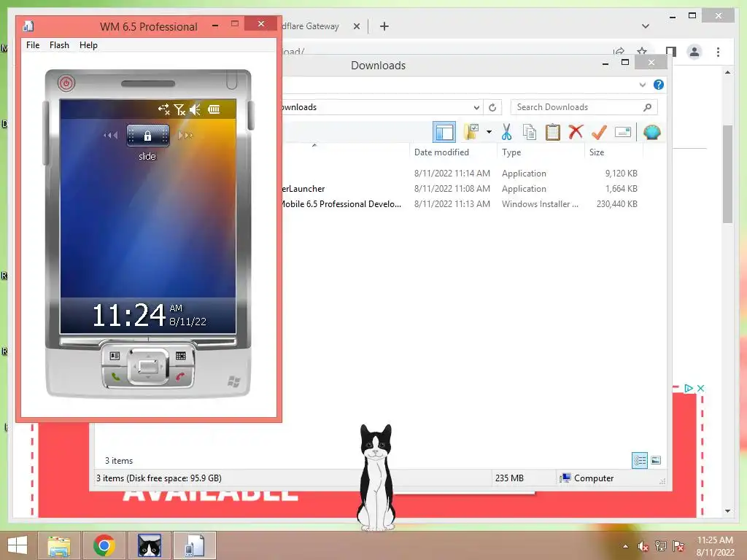Open the Flash menu in the emulator

[x=59, y=45]
